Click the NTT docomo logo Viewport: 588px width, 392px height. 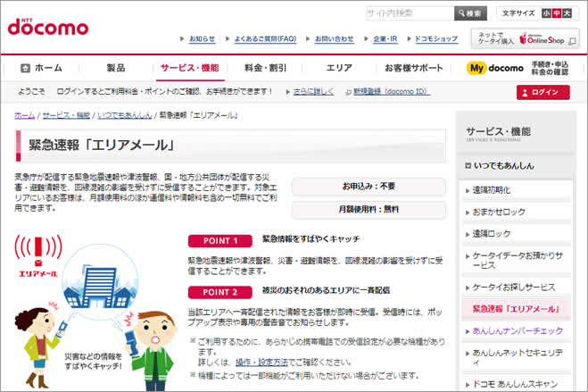pyautogui.click(x=48, y=27)
